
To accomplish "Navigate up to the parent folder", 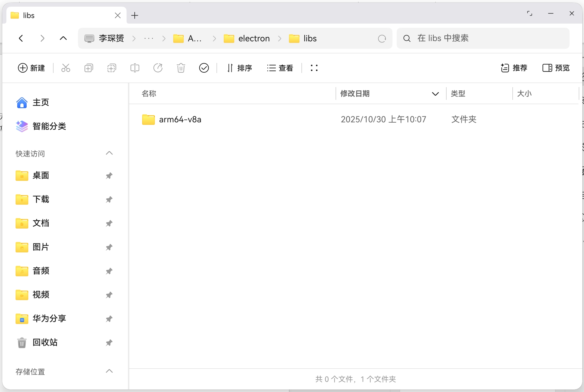I will (x=63, y=38).
